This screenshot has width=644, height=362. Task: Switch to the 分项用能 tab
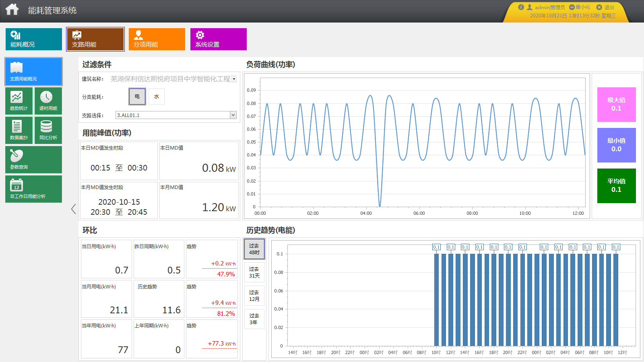tap(157, 39)
